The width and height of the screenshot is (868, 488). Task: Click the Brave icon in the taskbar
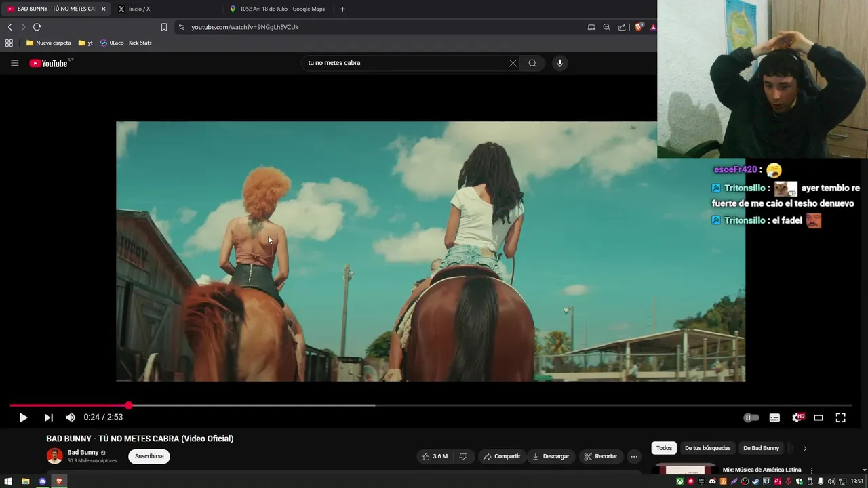point(59,481)
